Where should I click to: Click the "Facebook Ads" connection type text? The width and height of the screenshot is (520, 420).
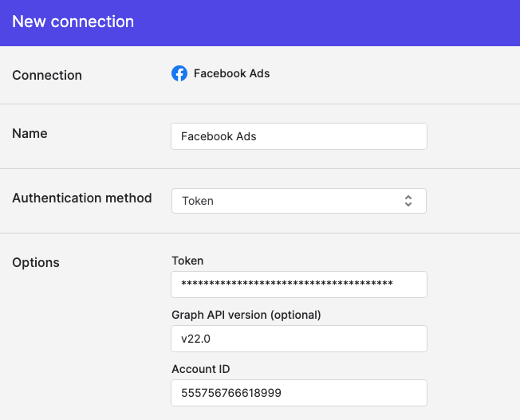pos(231,73)
